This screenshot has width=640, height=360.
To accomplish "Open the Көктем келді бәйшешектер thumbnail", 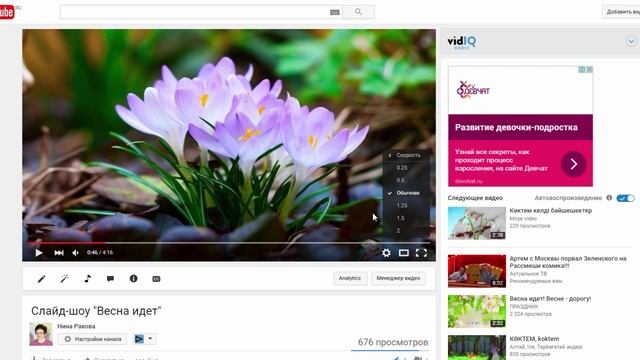I will (x=477, y=223).
